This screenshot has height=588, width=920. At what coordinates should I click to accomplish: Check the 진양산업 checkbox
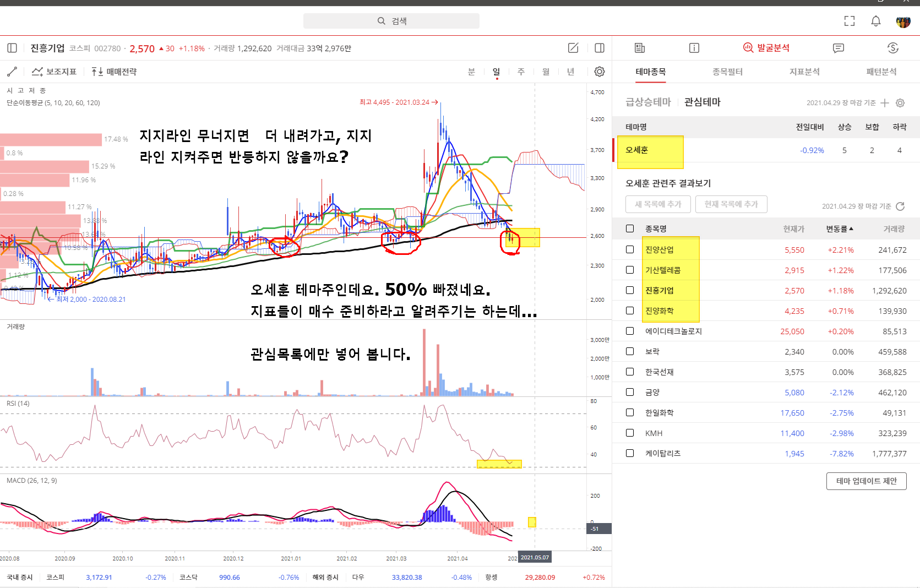click(x=630, y=249)
